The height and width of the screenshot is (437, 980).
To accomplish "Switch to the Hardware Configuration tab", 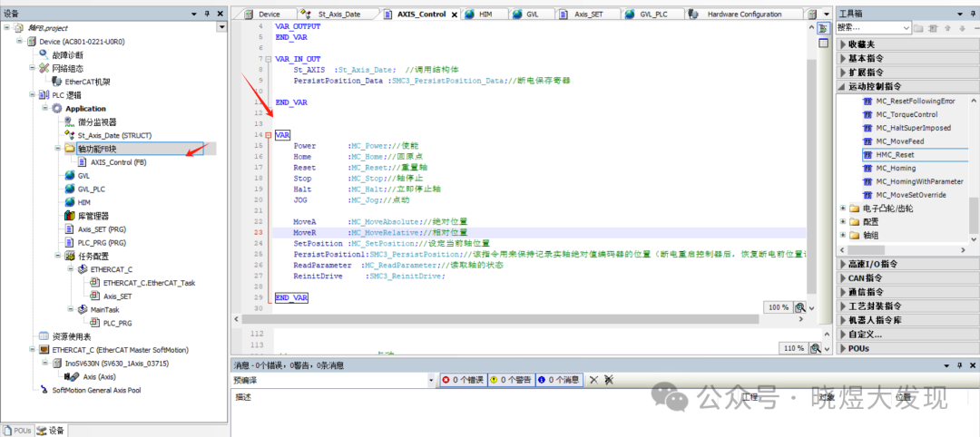I will coord(744,15).
